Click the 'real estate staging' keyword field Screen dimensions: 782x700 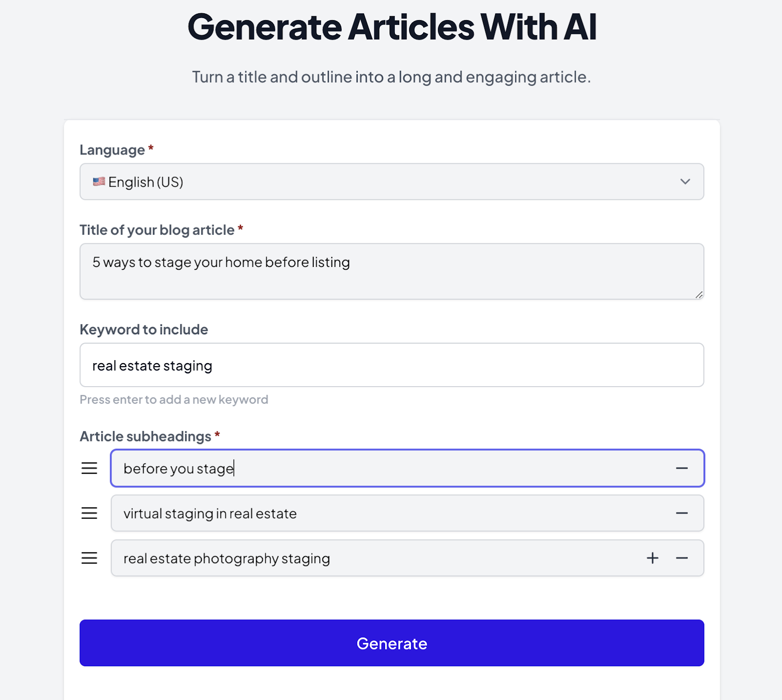click(392, 365)
